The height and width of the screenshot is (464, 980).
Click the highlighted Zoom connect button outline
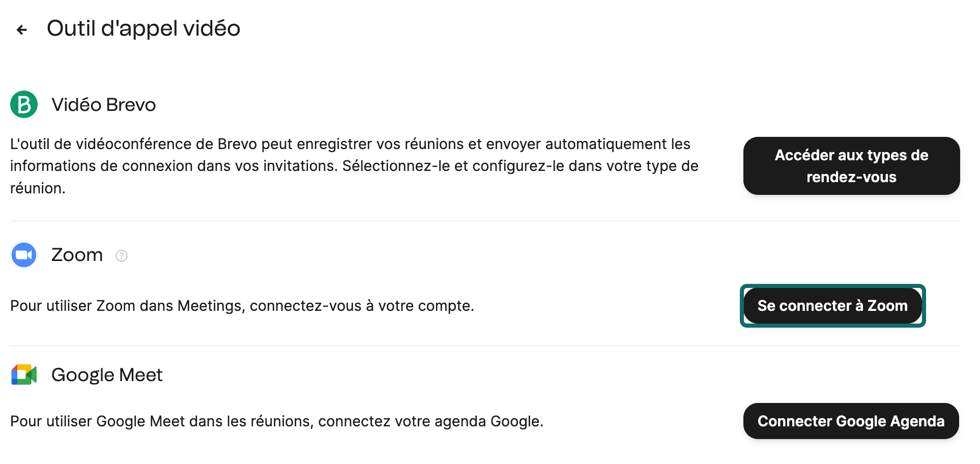coord(832,306)
